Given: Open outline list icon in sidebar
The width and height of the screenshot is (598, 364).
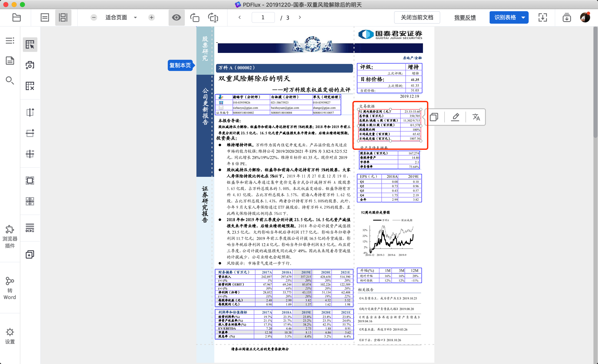Looking at the screenshot, I should (10, 40).
